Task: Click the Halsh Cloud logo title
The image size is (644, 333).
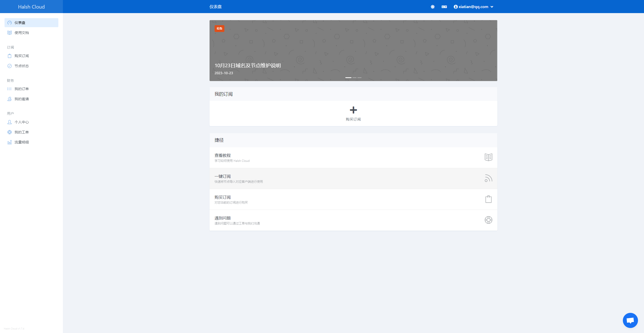Action: click(31, 7)
